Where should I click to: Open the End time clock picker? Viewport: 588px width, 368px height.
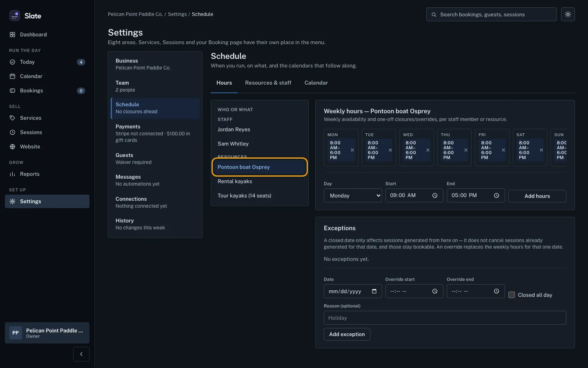(x=497, y=195)
